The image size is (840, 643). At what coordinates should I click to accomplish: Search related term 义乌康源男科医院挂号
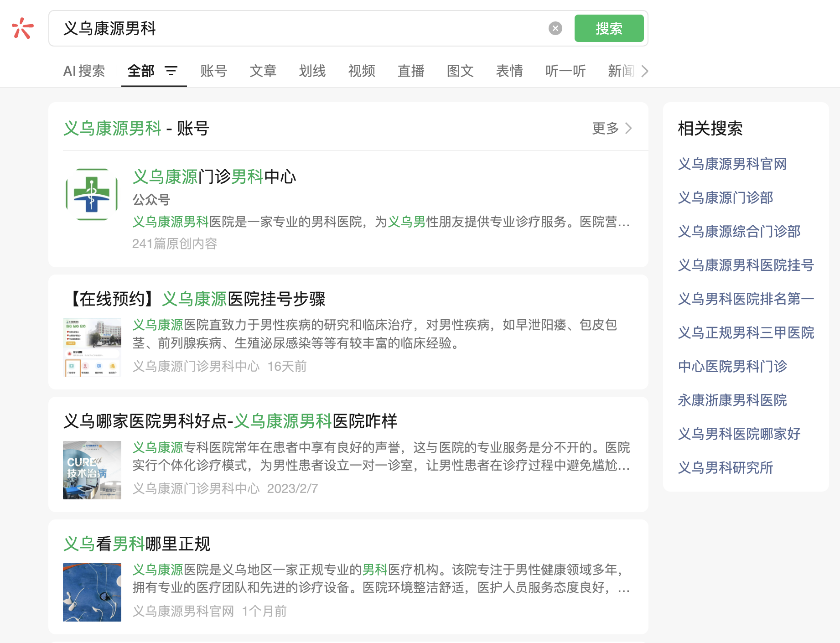(746, 265)
